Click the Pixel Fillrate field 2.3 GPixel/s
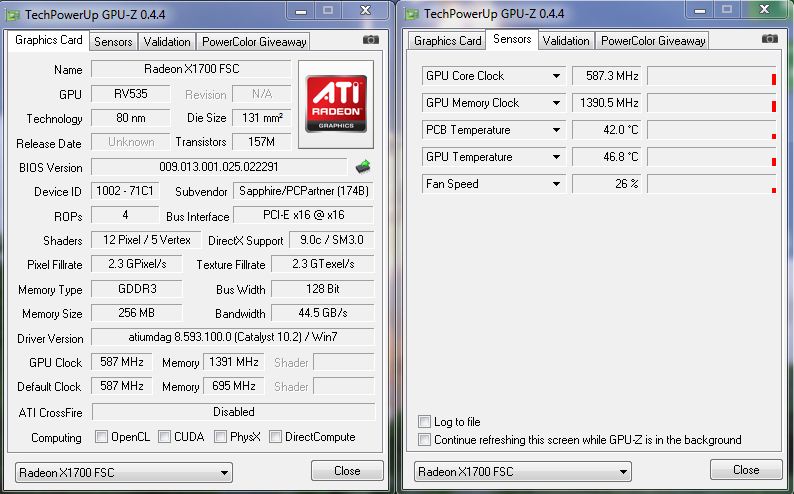The image size is (794, 494). 137,264
